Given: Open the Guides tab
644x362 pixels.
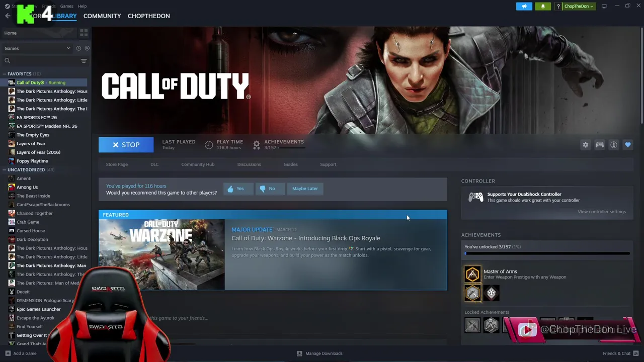Looking at the screenshot, I should point(290,164).
